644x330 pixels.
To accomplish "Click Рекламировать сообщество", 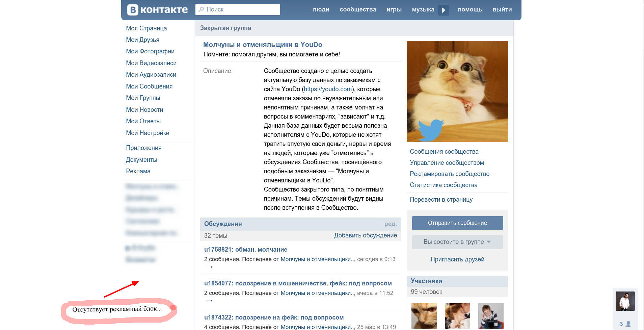I will tap(450, 174).
